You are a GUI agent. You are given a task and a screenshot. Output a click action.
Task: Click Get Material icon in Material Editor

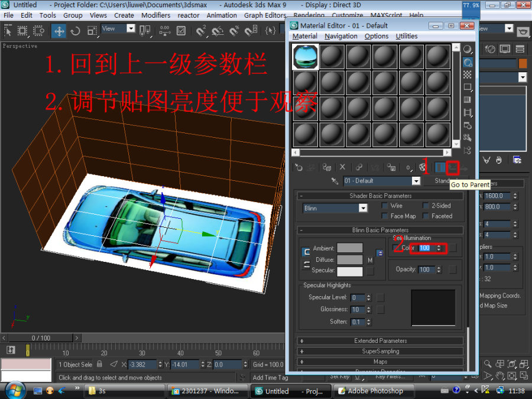(x=299, y=167)
